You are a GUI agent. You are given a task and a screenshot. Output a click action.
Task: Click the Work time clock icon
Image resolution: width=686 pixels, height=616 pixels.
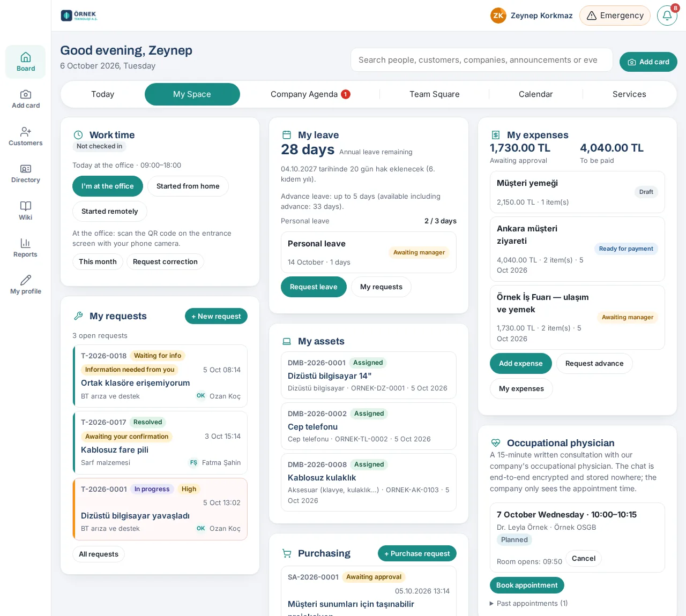click(78, 135)
